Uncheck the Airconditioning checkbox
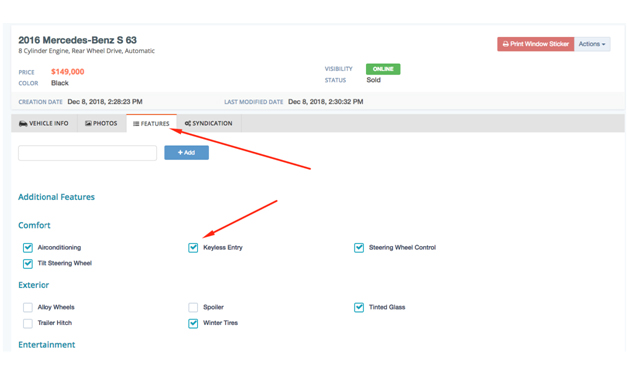628x375 pixels. (x=28, y=248)
